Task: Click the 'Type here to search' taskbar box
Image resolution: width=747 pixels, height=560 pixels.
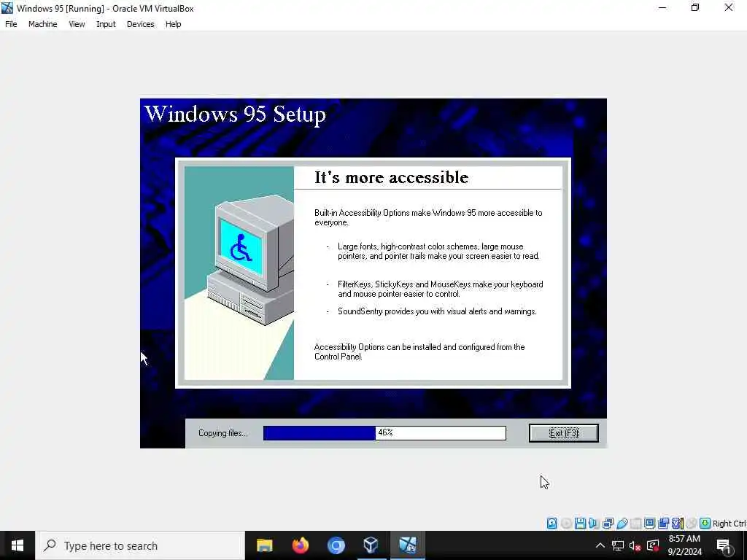Action: click(140, 545)
